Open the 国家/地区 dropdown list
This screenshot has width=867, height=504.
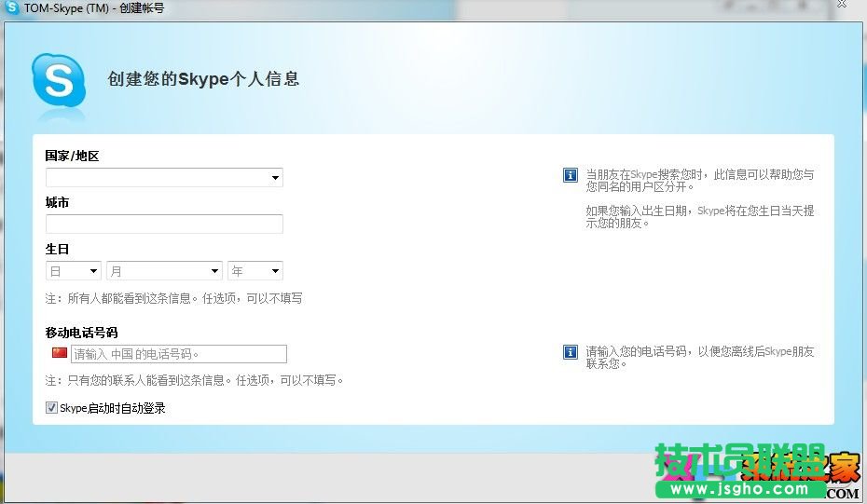[x=164, y=177]
